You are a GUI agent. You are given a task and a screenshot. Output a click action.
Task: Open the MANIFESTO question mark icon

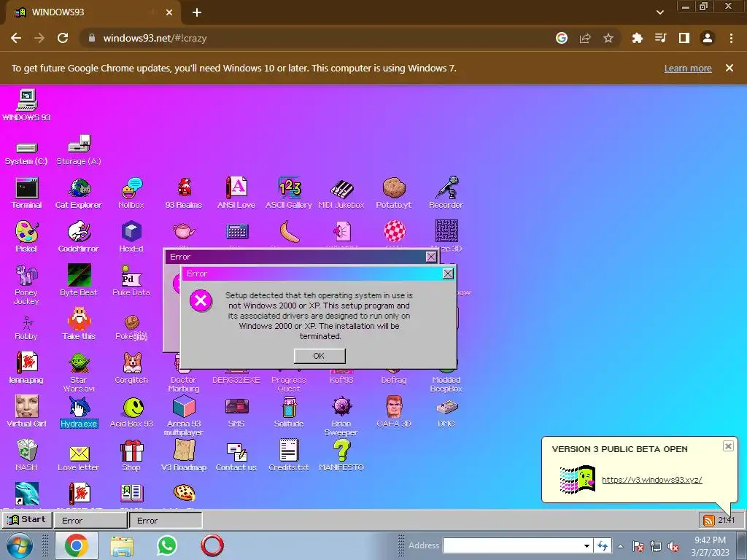click(341, 455)
